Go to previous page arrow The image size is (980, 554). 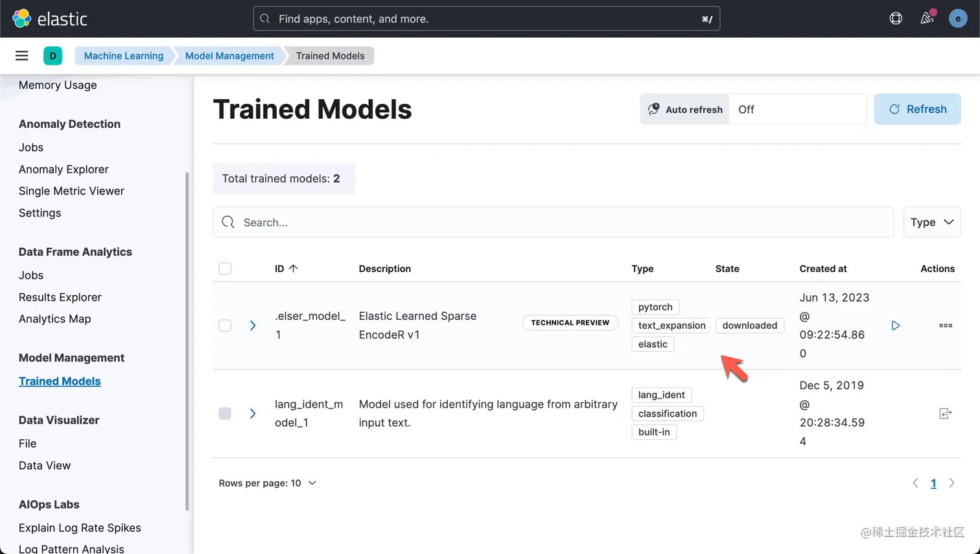coord(915,483)
